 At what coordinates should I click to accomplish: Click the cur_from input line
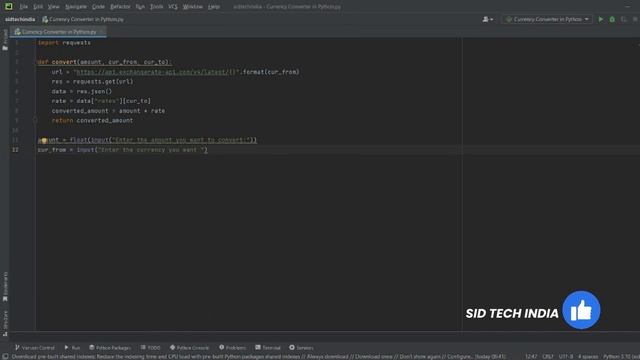[122, 150]
